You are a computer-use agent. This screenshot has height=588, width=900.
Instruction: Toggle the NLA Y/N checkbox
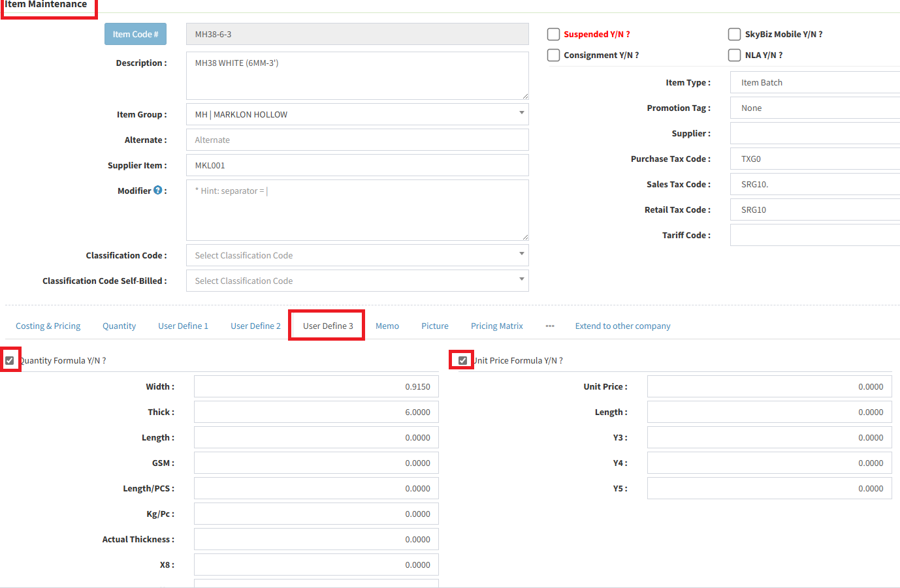(734, 55)
